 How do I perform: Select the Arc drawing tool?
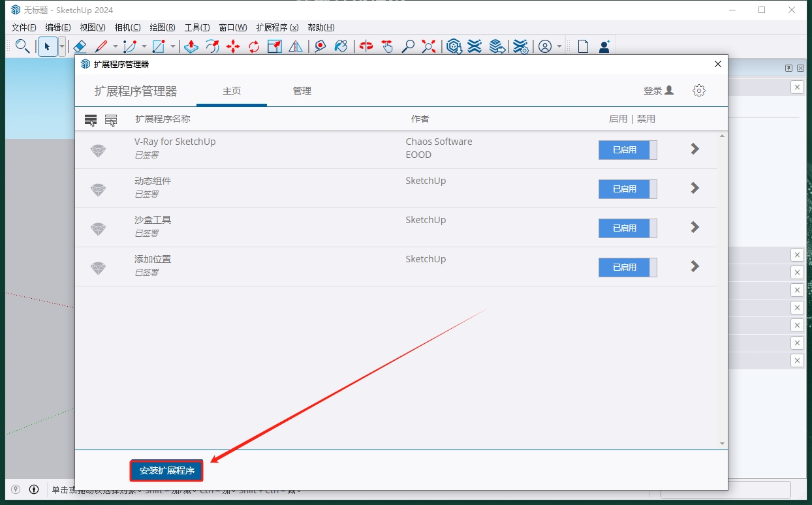129,46
